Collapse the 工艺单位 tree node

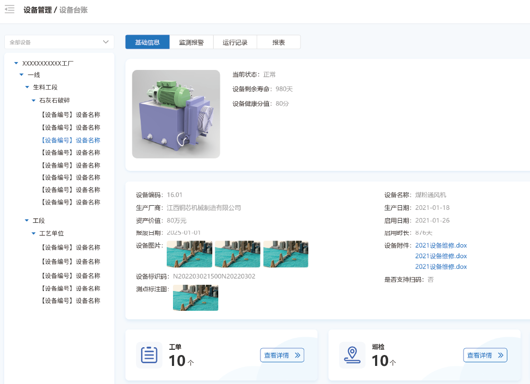click(33, 233)
